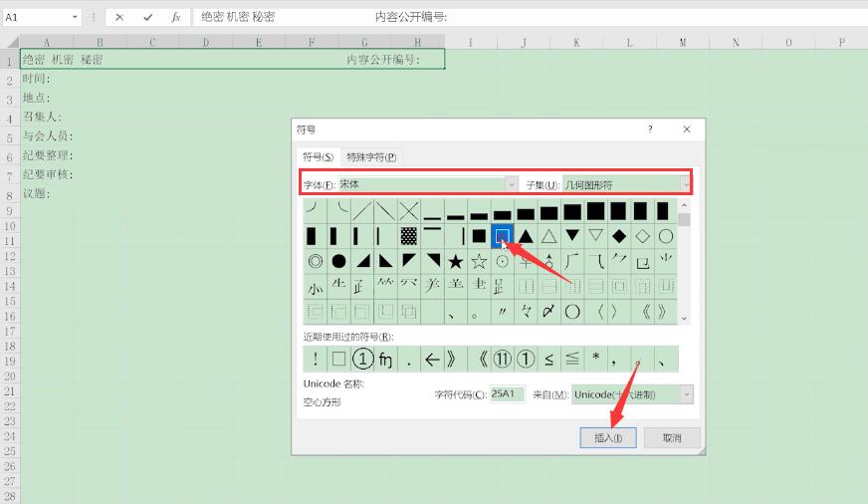Choose the white diamond ◇ symbol
This screenshot has width=868, height=504.
pyautogui.click(x=642, y=236)
